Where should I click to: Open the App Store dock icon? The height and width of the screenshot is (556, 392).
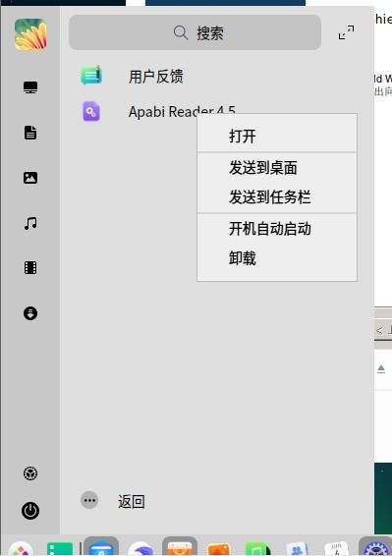pos(180,547)
